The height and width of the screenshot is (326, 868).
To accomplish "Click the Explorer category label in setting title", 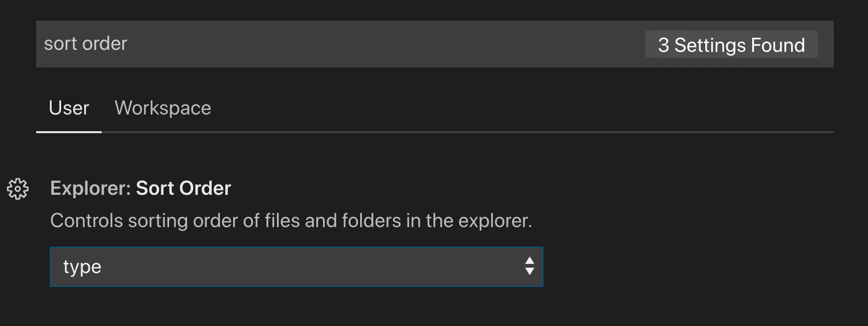I will coord(90,188).
